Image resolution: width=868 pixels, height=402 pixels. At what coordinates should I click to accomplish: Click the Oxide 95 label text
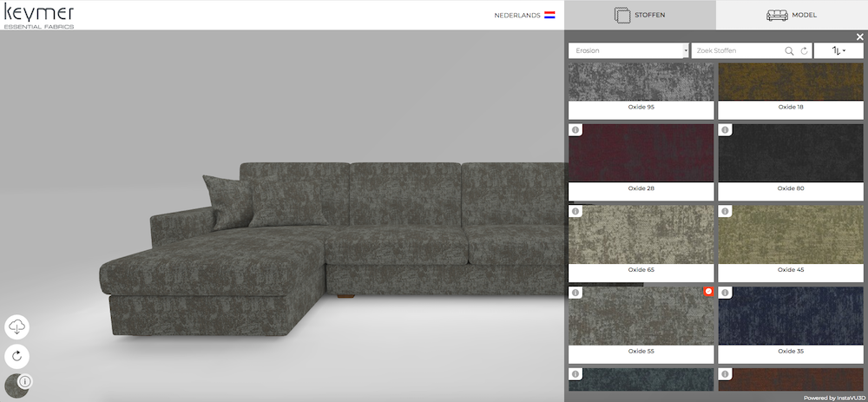[641, 107]
